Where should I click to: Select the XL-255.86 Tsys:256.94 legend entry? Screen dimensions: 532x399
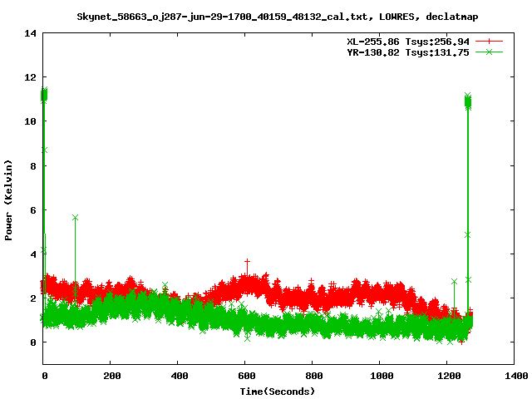click(408, 42)
